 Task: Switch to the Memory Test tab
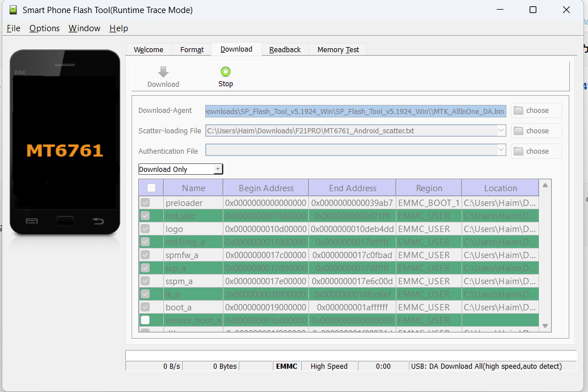pyautogui.click(x=338, y=49)
